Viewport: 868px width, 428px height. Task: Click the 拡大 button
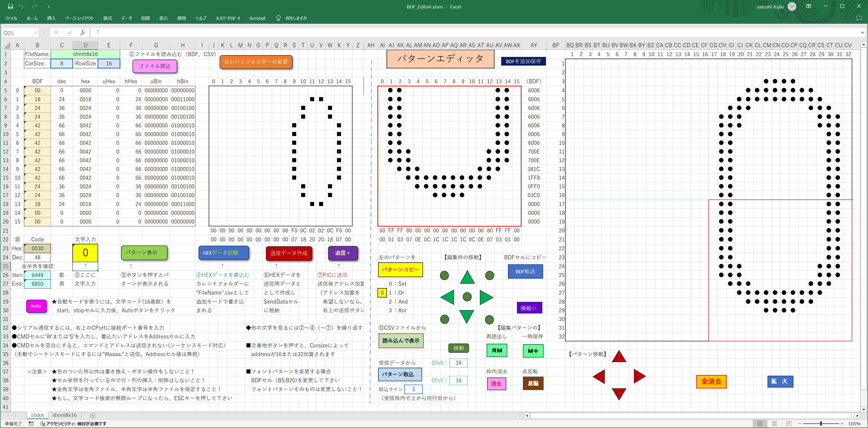[780, 382]
